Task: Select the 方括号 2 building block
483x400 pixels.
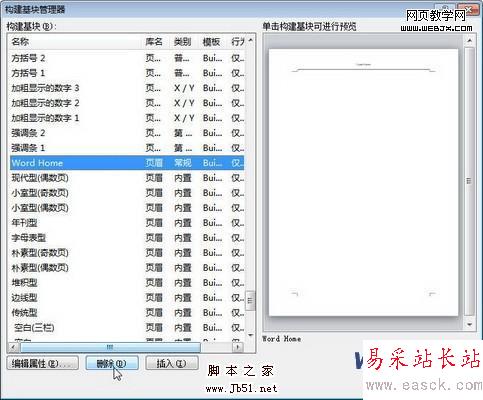Action: (127, 58)
